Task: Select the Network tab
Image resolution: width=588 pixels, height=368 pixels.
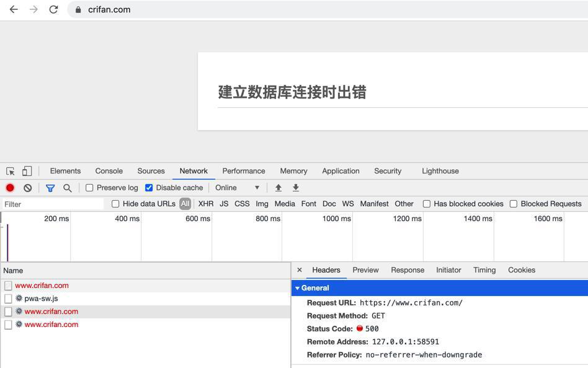Action: [194, 171]
